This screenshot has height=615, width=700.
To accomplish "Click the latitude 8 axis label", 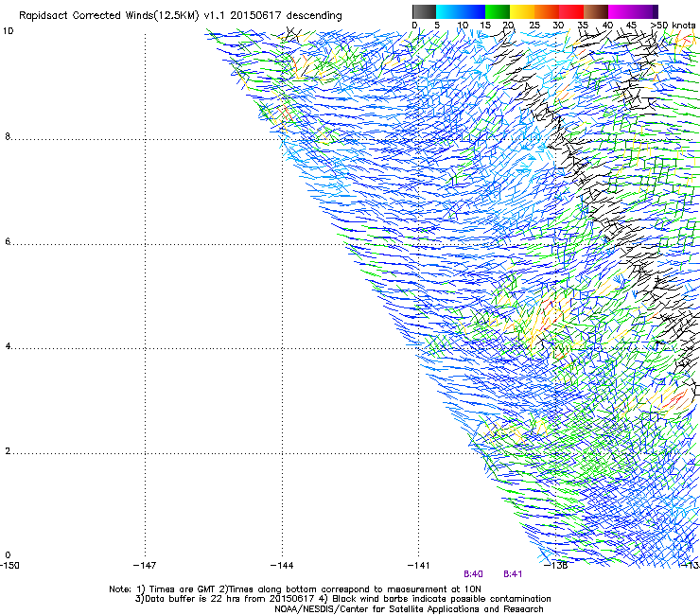I will pyautogui.click(x=8, y=136).
